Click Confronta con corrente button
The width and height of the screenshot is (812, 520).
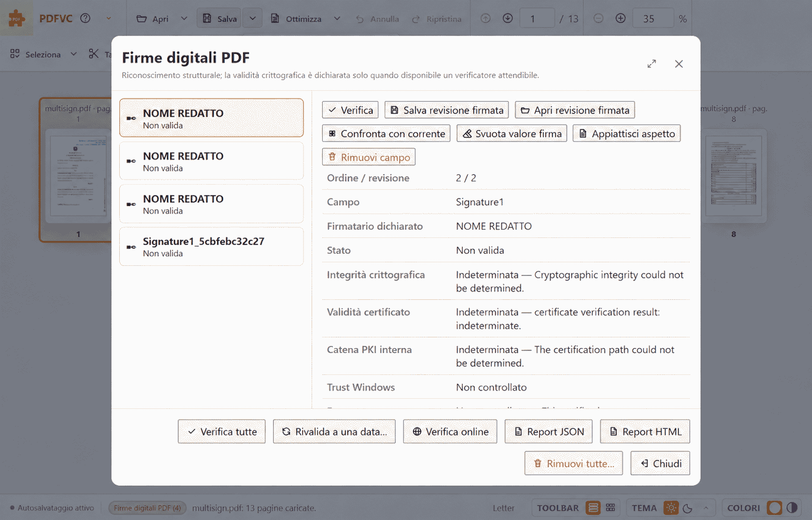coord(386,133)
